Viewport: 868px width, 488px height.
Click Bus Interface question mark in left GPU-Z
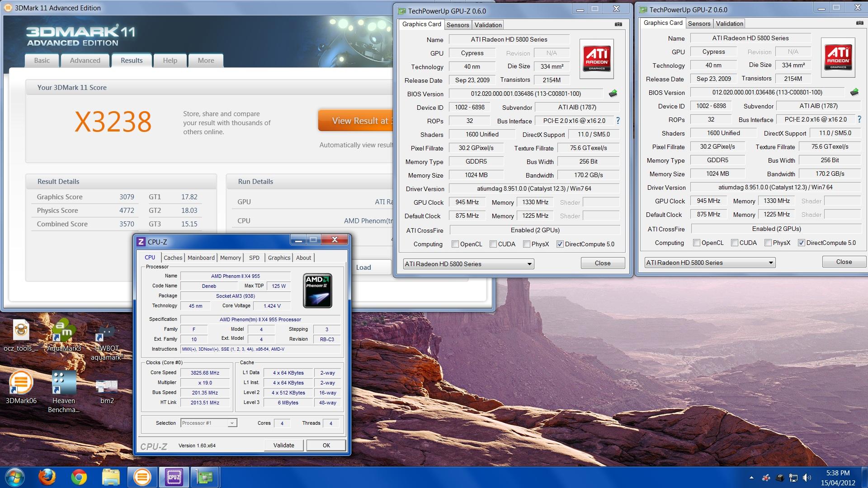pos(618,121)
